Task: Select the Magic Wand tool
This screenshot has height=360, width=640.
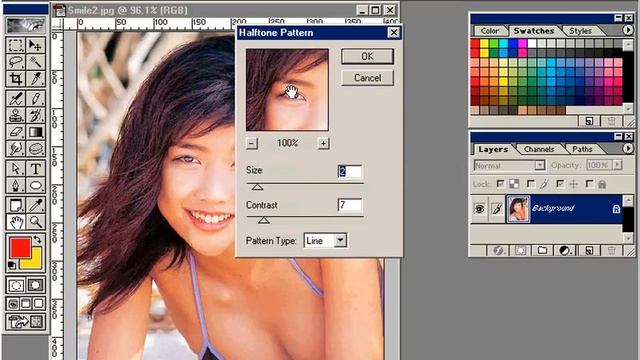Action: tap(36, 62)
